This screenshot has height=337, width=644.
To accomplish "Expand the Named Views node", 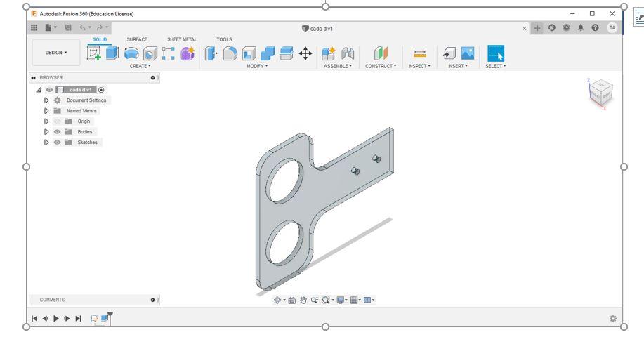I will pyautogui.click(x=46, y=111).
